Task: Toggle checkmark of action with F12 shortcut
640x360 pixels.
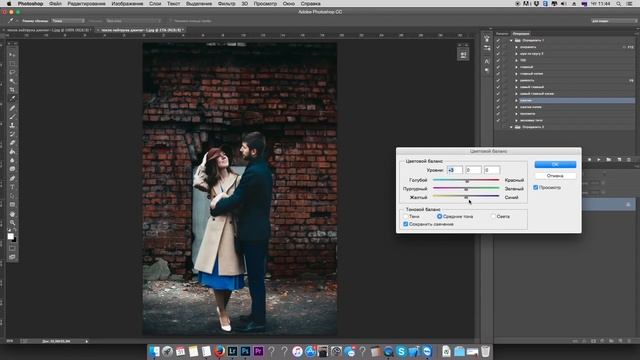Action: (498, 47)
